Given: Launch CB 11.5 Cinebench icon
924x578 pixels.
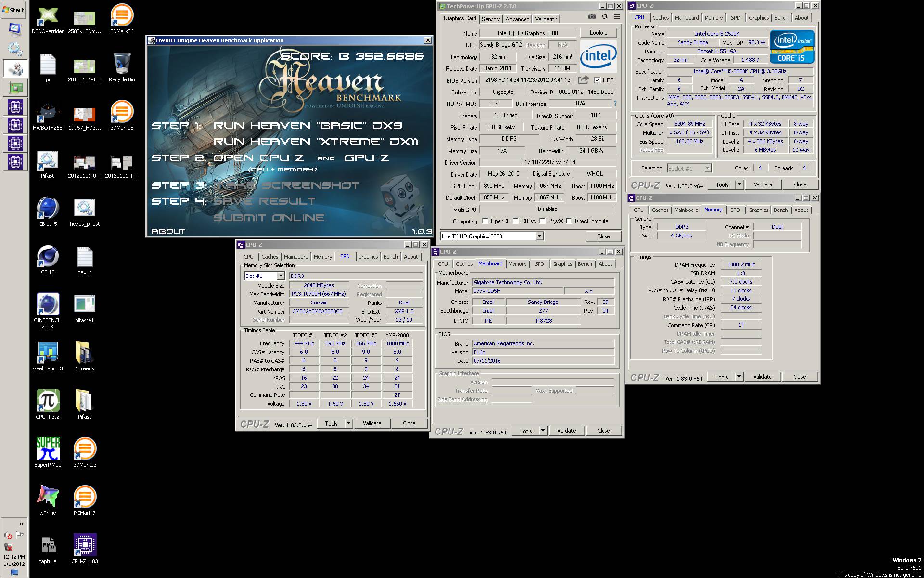Looking at the screenshot, I should (x=48, y=212).
